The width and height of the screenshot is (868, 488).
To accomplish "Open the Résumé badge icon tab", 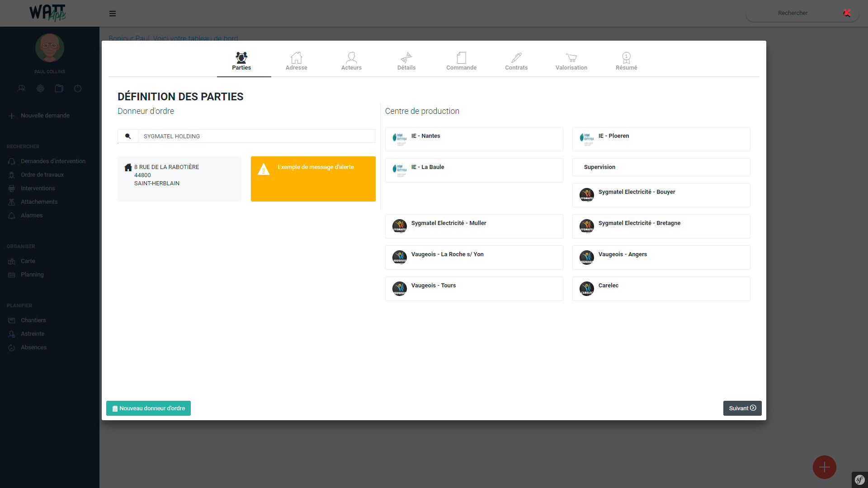I will pyautogui.click(x=626, y=58).
